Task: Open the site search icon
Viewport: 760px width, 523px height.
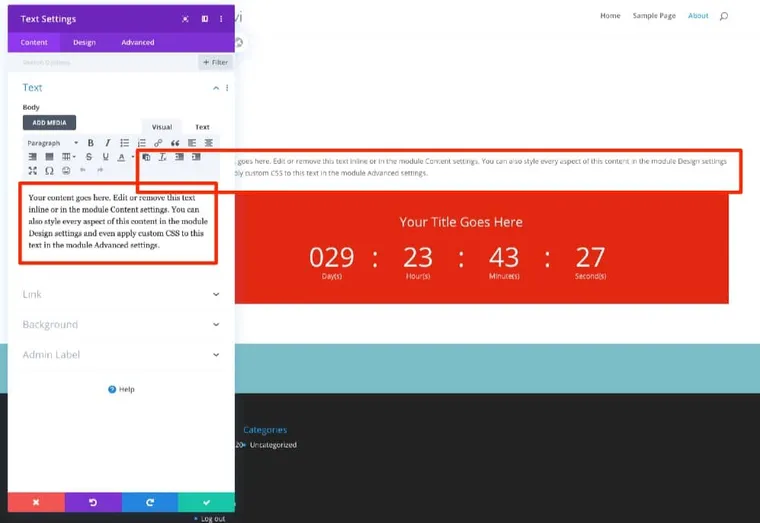Action: (724, 16)
